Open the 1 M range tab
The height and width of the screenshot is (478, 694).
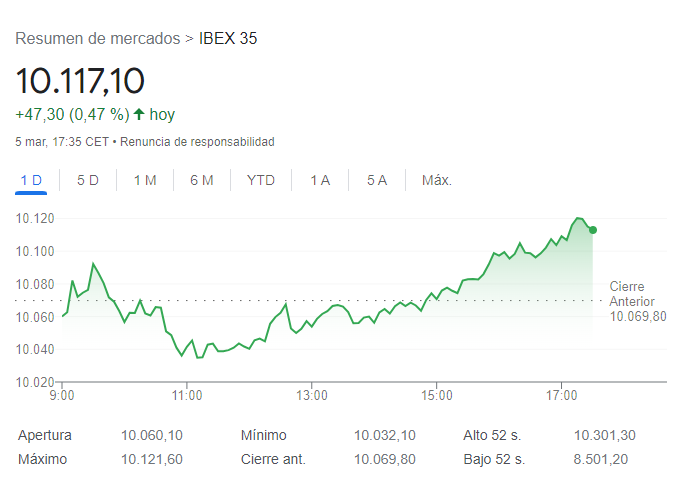[x=145, y=180]
